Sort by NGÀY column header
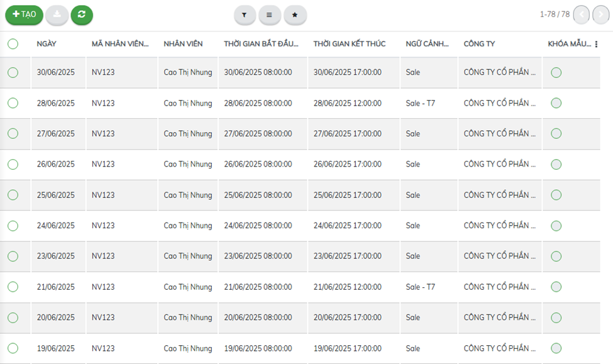This screenshot has width=613, height=364. pos(47,44)
